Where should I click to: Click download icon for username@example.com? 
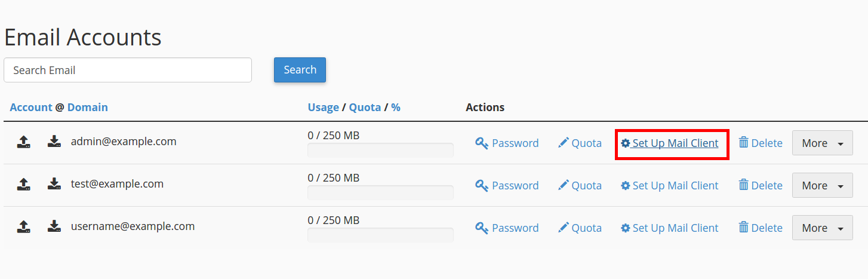(x=54, y=227)
